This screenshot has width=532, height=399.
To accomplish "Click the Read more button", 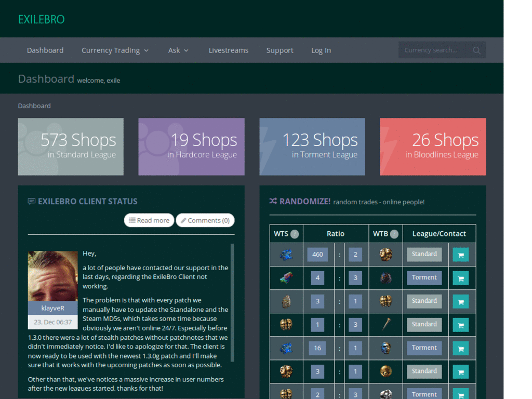I will point(149,220).
